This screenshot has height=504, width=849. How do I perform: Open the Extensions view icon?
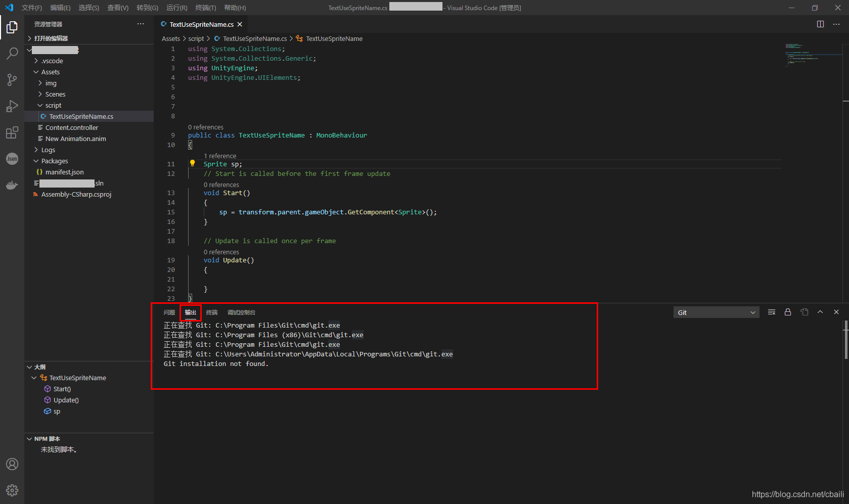(x=12, y=132)
